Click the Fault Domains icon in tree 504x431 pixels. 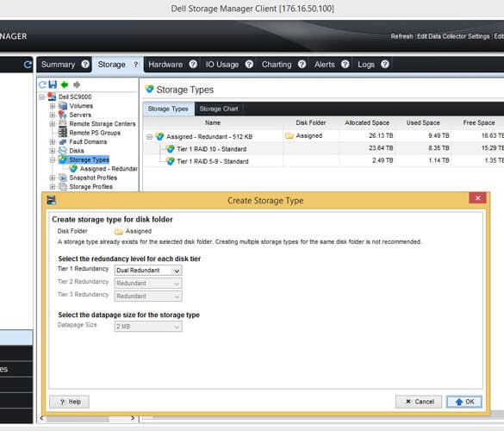63,141
